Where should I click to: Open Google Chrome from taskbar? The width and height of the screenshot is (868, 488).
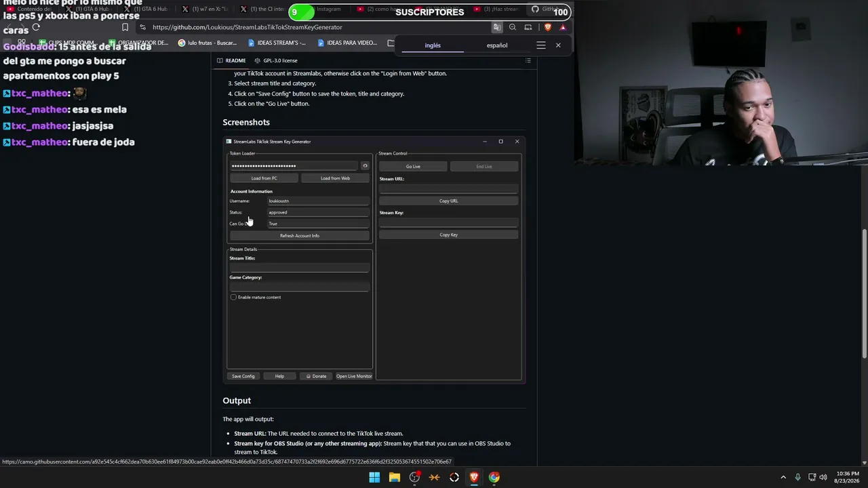494,477
